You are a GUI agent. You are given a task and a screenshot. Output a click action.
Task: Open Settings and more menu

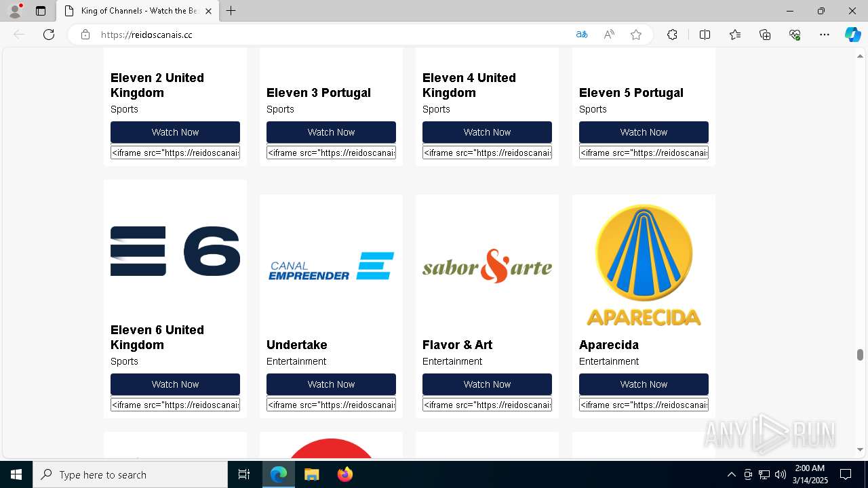click(x=825, y=35)
